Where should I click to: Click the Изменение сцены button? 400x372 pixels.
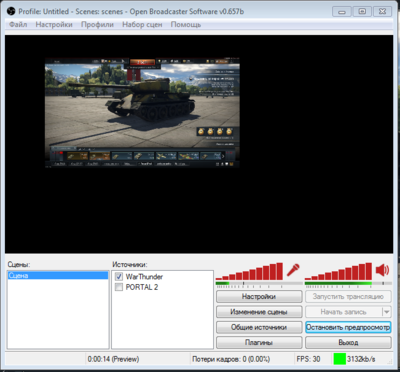(x=259, y=312)
